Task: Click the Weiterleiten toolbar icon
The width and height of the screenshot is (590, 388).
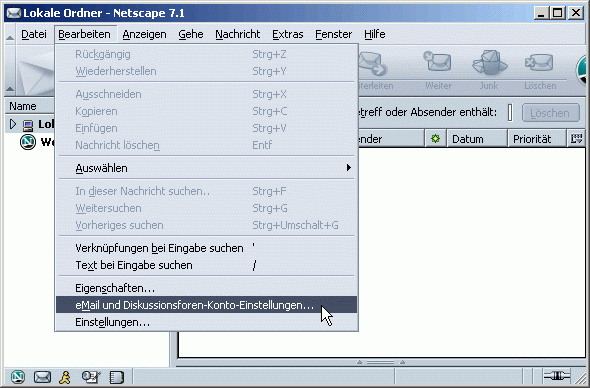Action: pos(373,63)
